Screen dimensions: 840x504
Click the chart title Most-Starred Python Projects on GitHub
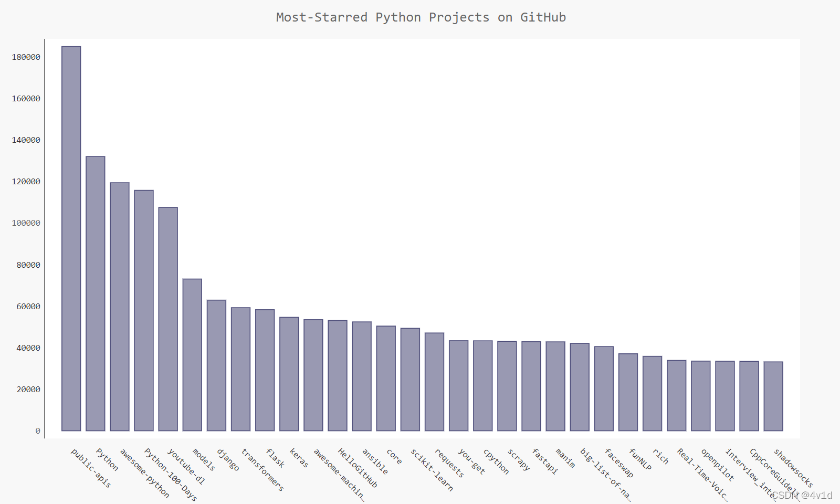coord(421,17)
